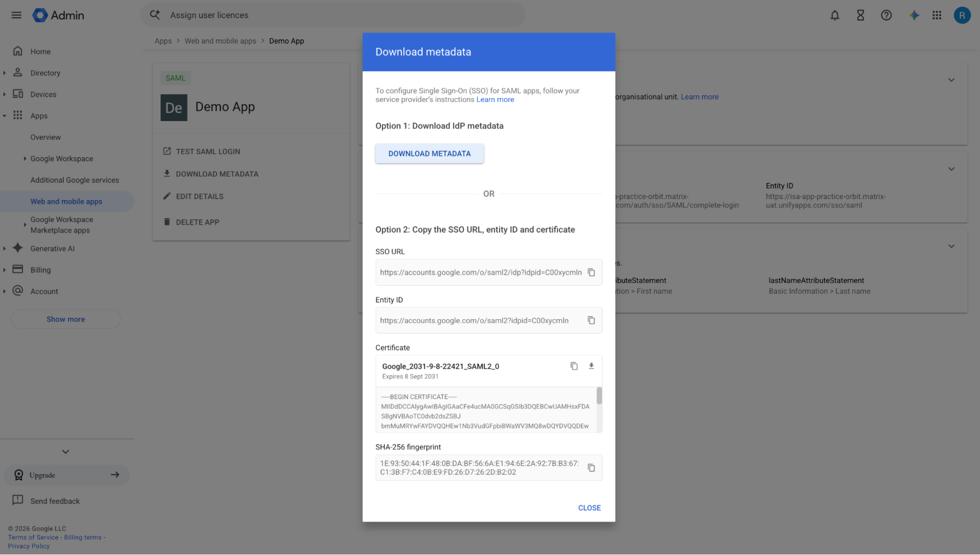This screenshot has width=980, height=555.
Task: Expand the Directory tree section
Action: 4,73
